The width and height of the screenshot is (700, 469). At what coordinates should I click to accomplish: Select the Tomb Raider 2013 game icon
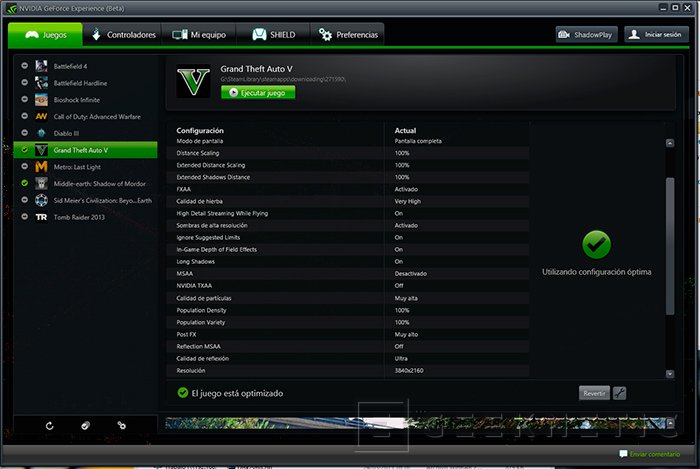pyautogui.click(x=41, y=217)
